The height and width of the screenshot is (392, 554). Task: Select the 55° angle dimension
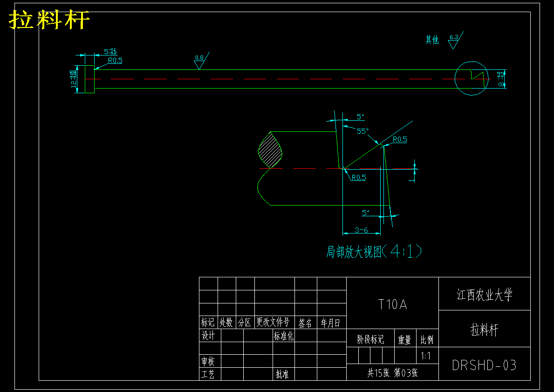click(362, 131)
